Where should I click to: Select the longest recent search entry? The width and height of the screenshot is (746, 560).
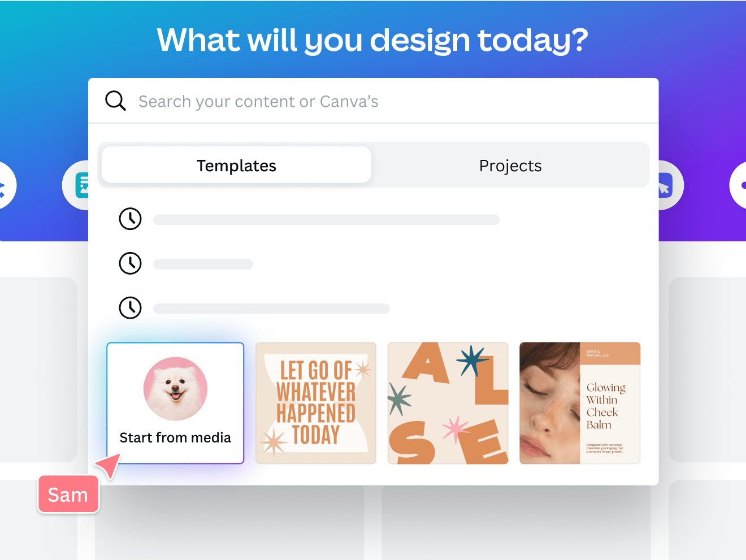(x=326, y=219)
